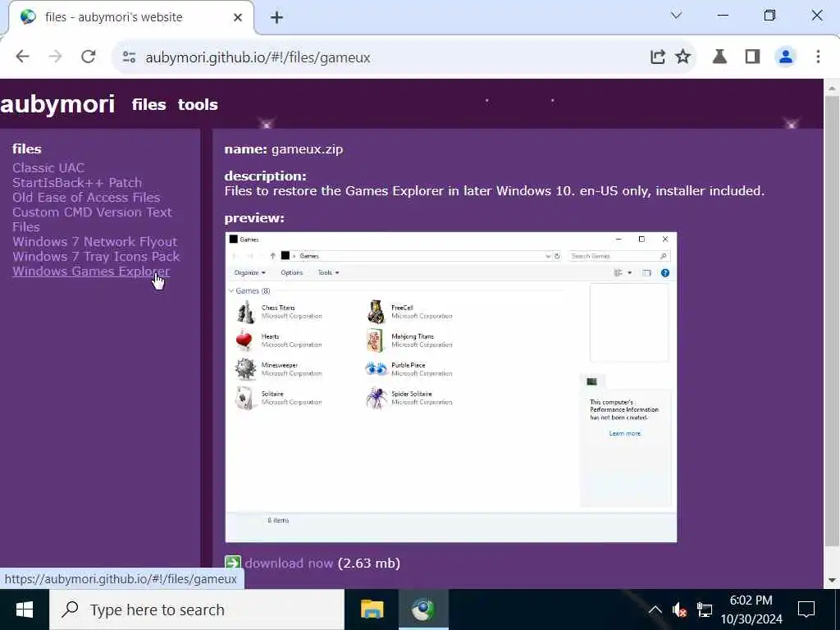The height and width of the screenshot is (630, 840).
Task: Go back to the previous page
Action: pyautogui.click(x=22, y=57)
